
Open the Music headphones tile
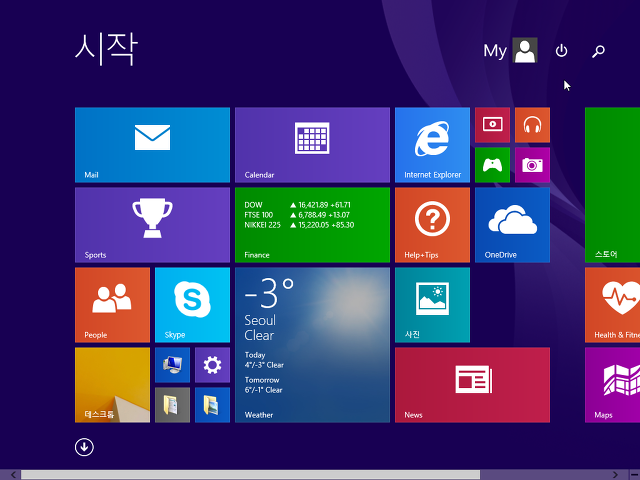532,125
